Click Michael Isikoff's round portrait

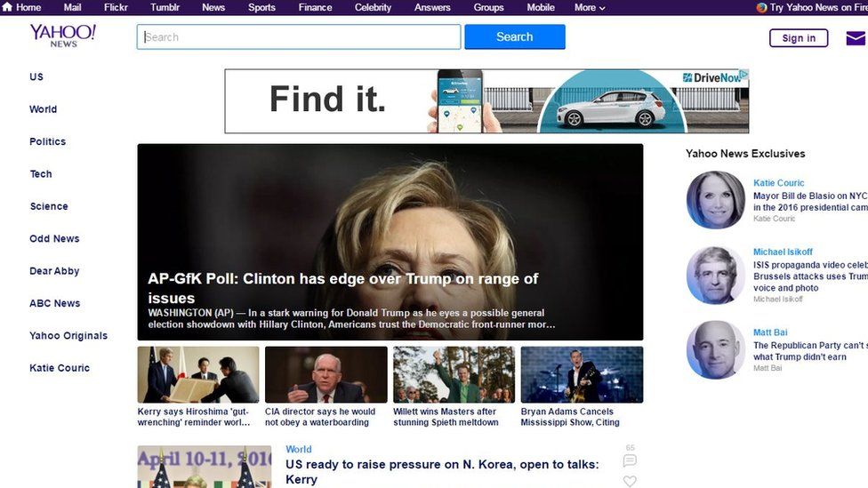tap(716, 276)
